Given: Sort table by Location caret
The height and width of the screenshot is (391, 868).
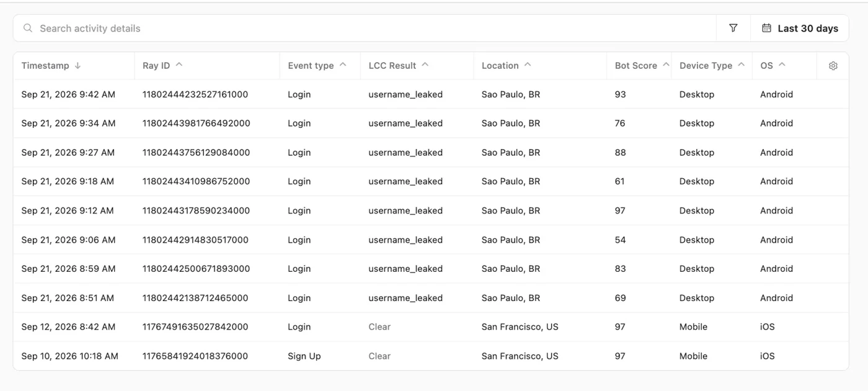Looking at the screenshot, I should 528,65.
